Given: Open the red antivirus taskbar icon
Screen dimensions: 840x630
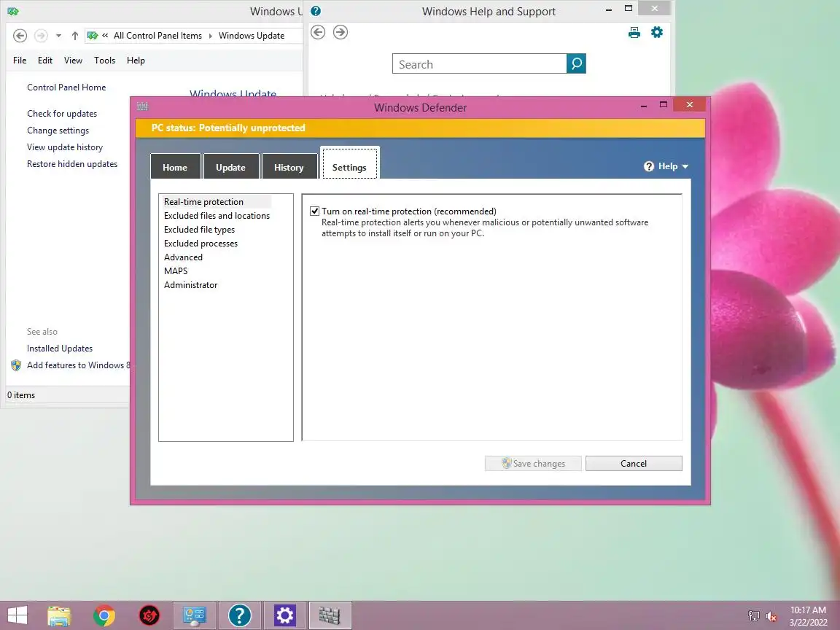Looking at the screenshot, I should click(149, 615).
